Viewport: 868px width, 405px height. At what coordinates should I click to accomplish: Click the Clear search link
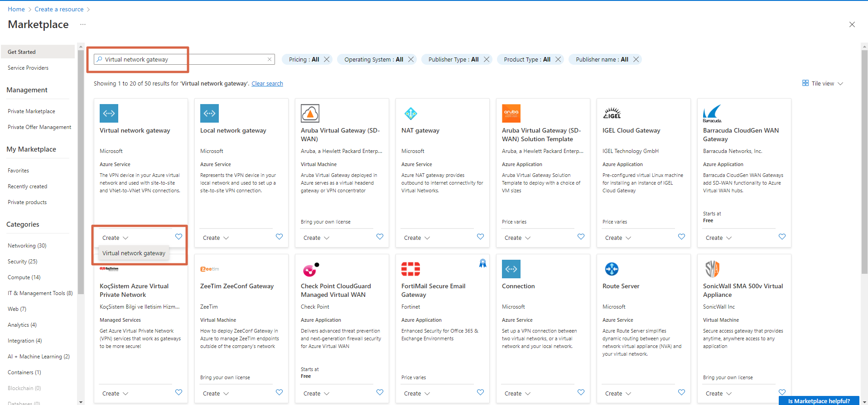coord(267,84)
